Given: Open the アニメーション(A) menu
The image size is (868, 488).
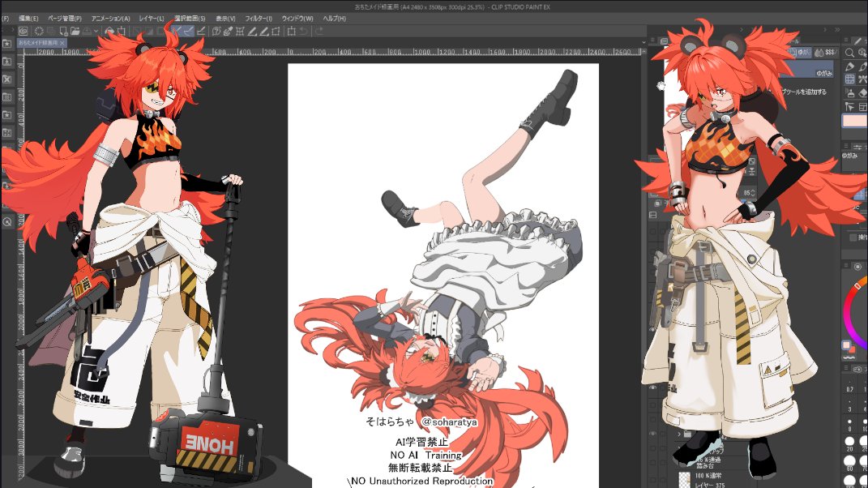Looking at the screenshot, I should coord(111,19).
